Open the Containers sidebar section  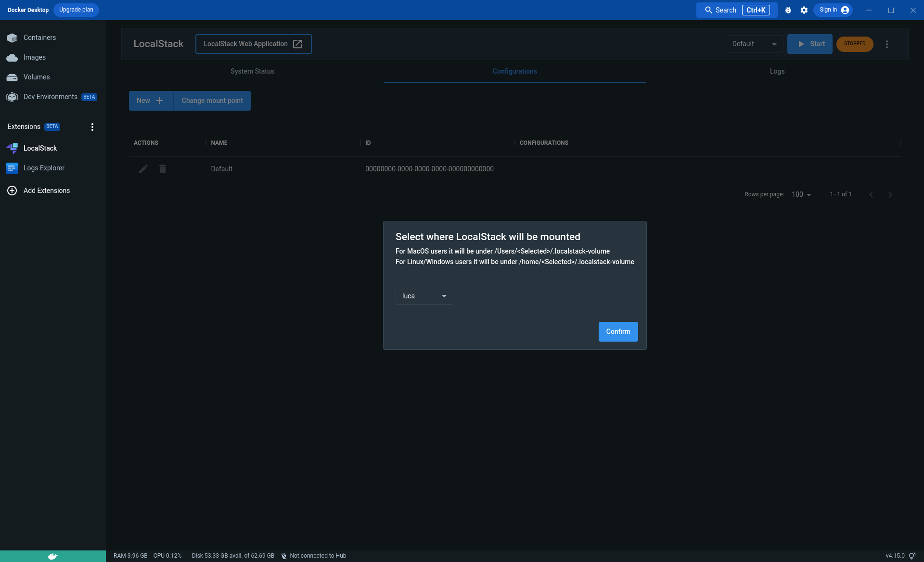click(x=39, y=38)
